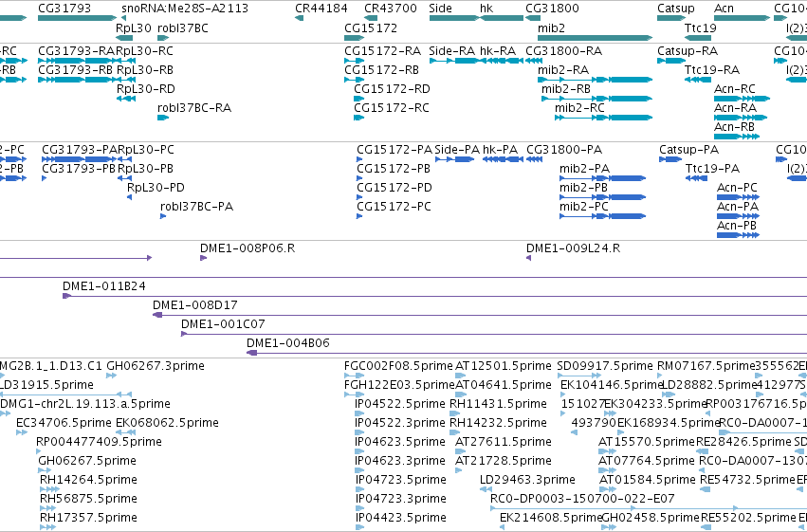
Task: Click BAC clone DME1-011B24
Action: point(104,286)
